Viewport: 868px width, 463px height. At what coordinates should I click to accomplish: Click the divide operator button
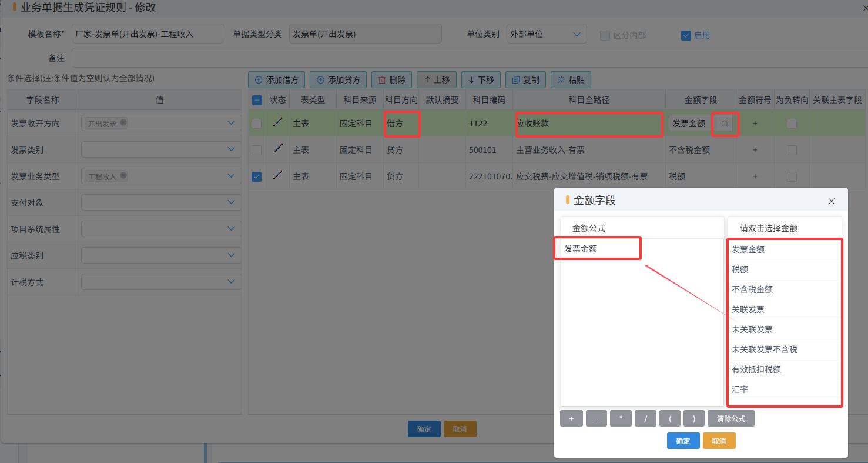[x=645, y=418]
